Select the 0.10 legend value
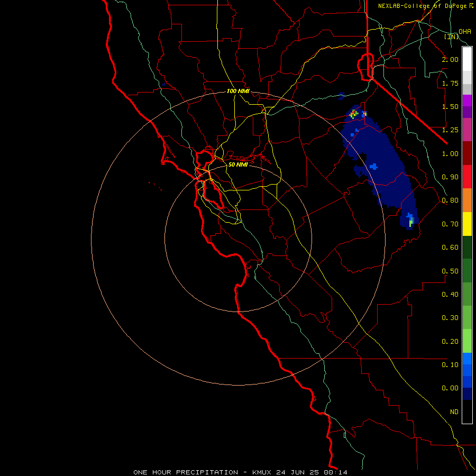This screenshot has height=476, width=476. tap(450, 365)
